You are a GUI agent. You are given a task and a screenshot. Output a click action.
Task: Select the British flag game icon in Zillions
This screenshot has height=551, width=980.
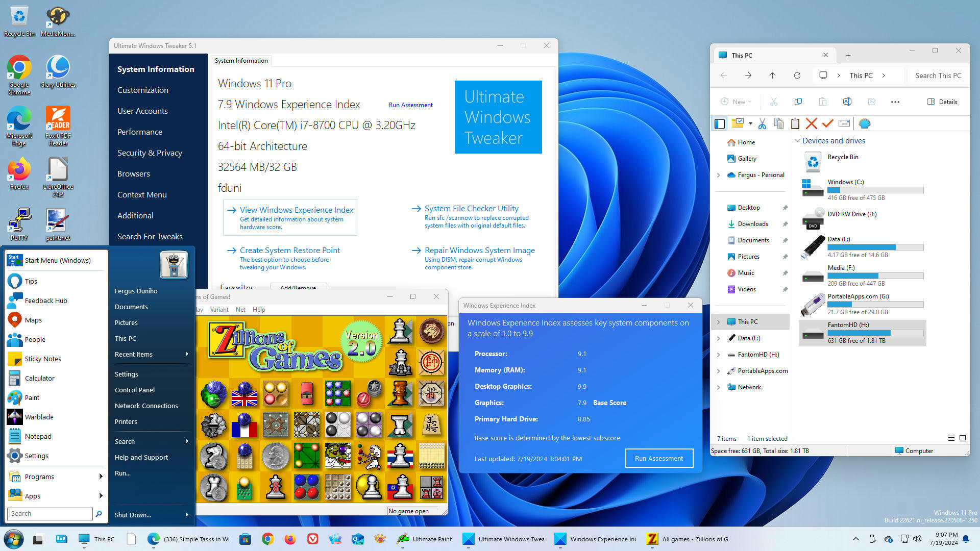click(244, 394)
